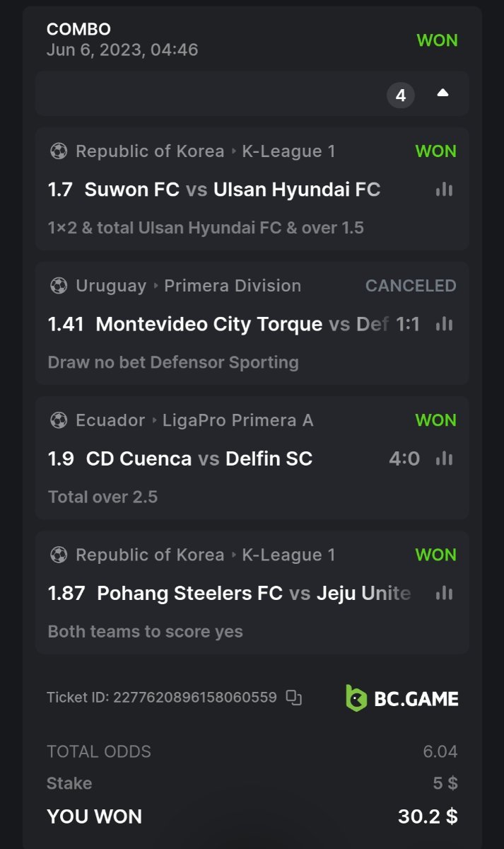Open Montevideo City Torque match title
The width and height of the screenshot is (504, 849).
(x=209, y=324)
